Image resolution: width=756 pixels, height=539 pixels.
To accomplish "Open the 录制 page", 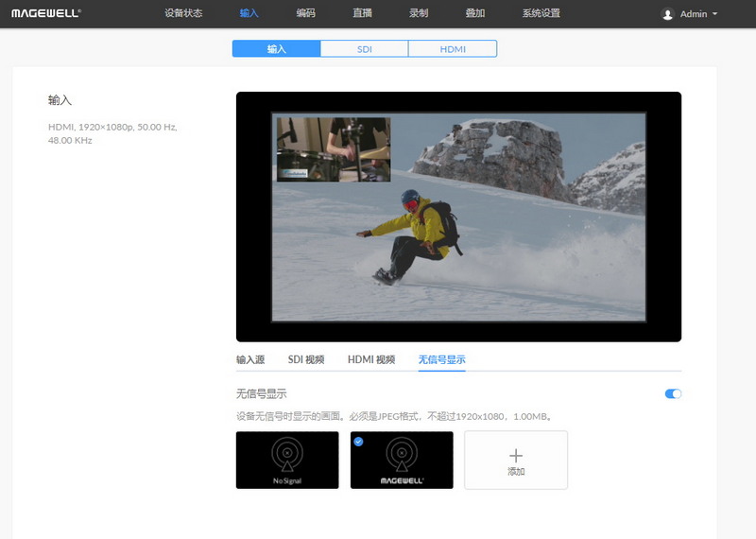I will (x=419, y=14).
